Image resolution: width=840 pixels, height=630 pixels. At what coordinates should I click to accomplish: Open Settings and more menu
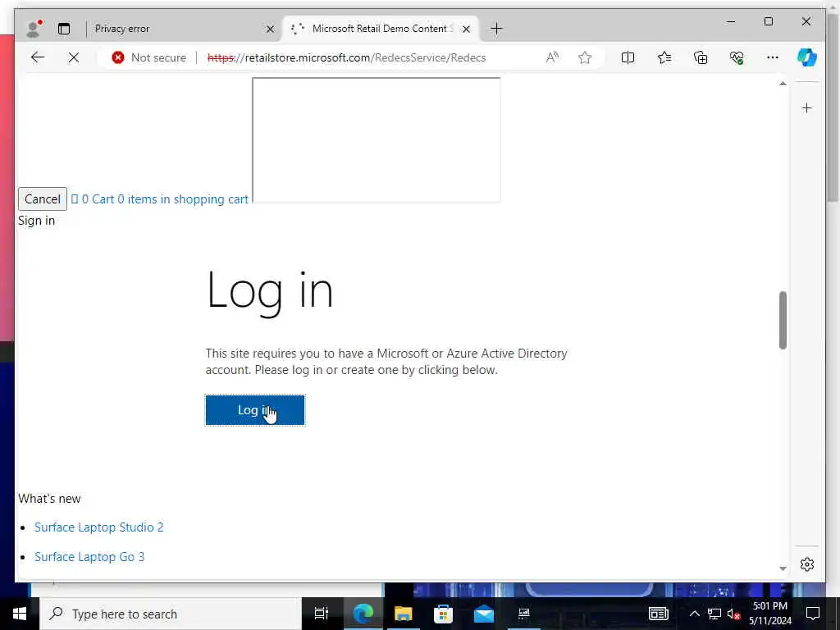tap(773, 57)
